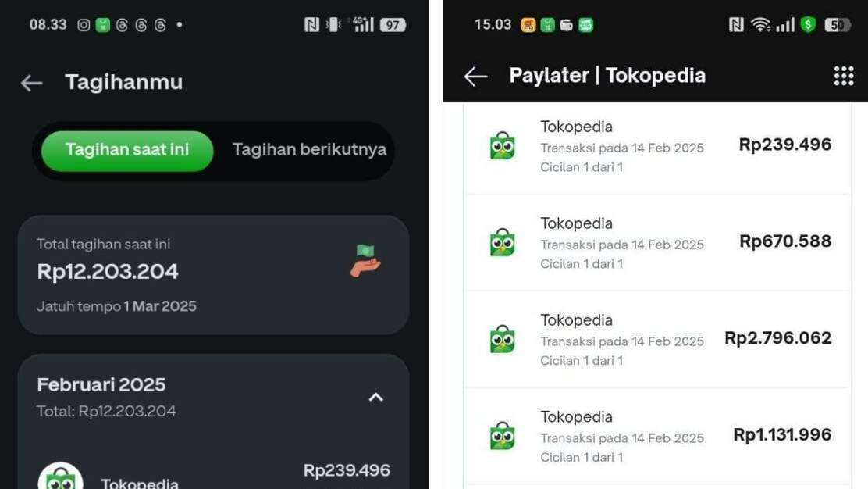Click Tokopedia owl icon for Rp2.796.062 transaction
Image resolution: width=868 pixels, height=489 pixels.
[x=503, y=339]
